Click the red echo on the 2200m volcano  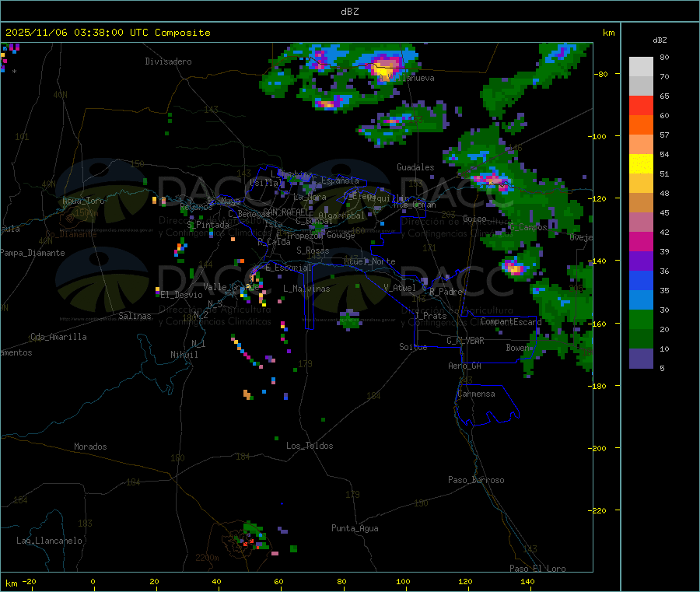[248, 542]
